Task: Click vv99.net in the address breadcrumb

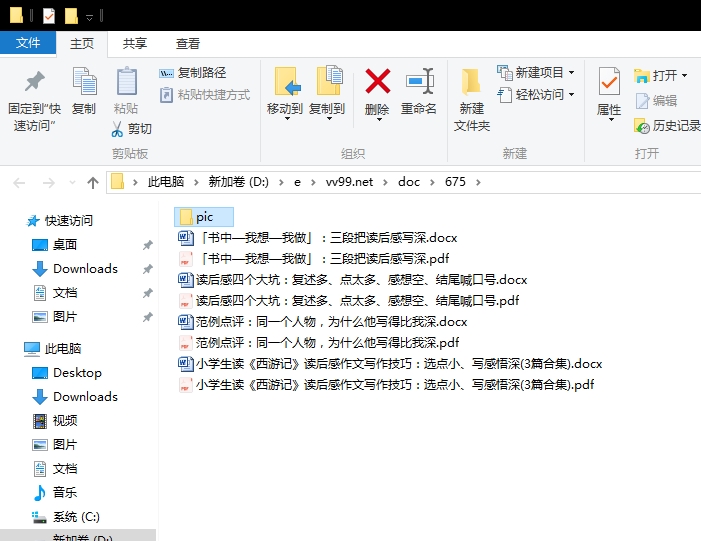Action: pos(349,182)
